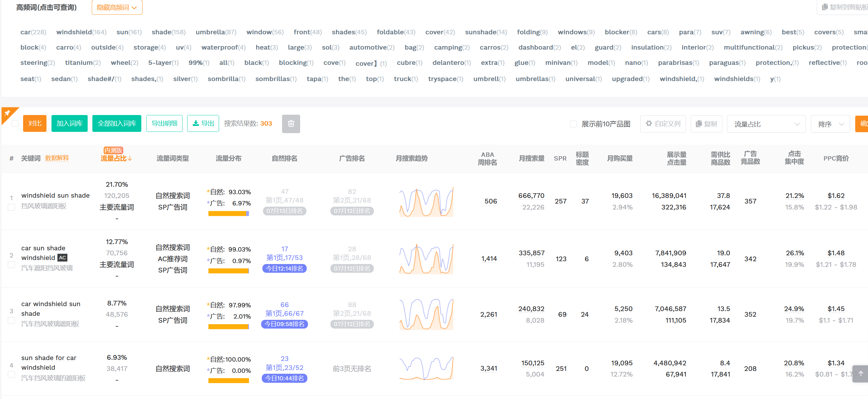The image size is (868, 399).
Task: Click 今日12:14排名 badge in row 2
Action: pyautogui.click(x=284, y=268)
